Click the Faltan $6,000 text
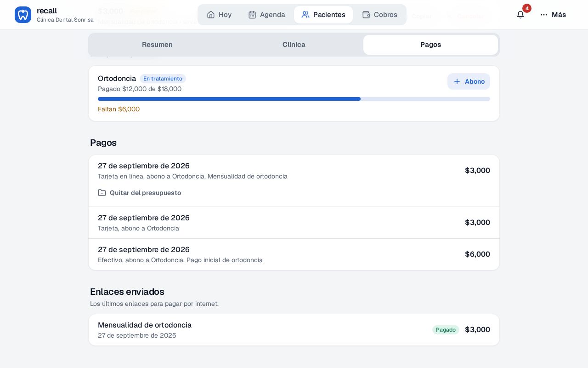588x368 pixels. (x=119, y=109)
